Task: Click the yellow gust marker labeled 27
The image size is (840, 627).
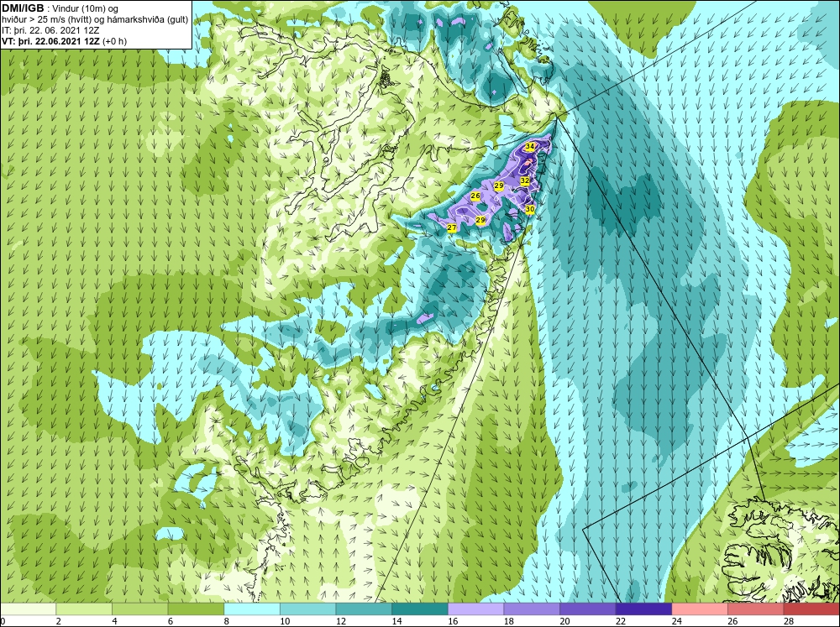Action: tap(452, 228)
